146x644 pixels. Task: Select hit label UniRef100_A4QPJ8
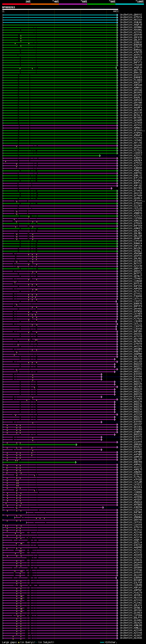click(x=131, y=25)
